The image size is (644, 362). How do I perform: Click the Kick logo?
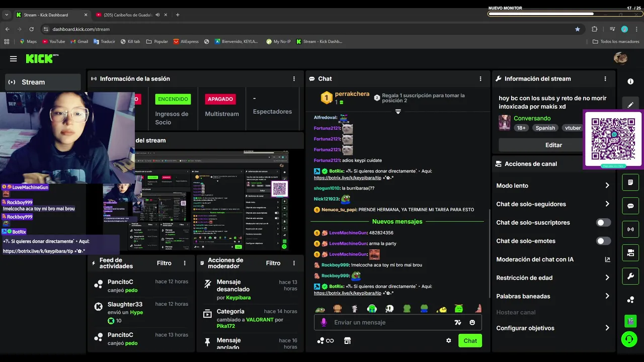42,59
